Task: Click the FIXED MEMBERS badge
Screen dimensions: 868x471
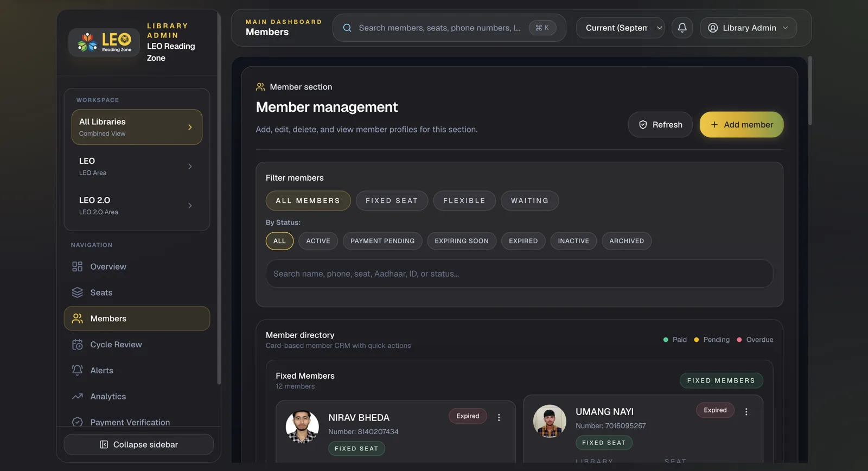Action: pyautogui.click(x=721, y=380)
